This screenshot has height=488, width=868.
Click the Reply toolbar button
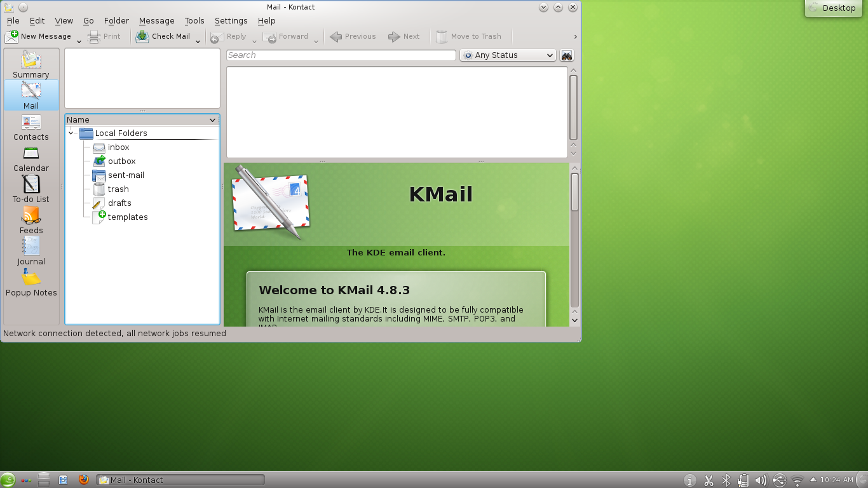click(x=229, y=36)
